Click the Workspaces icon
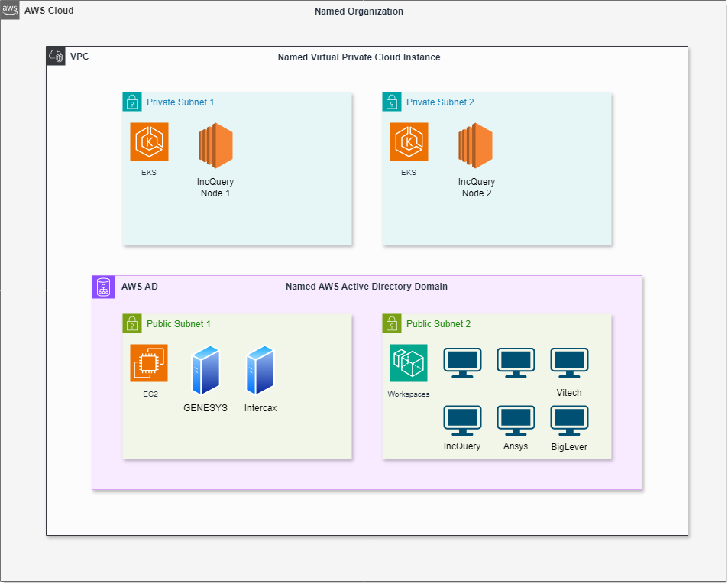The image size is (728, 584). click(x=409, y=363)
